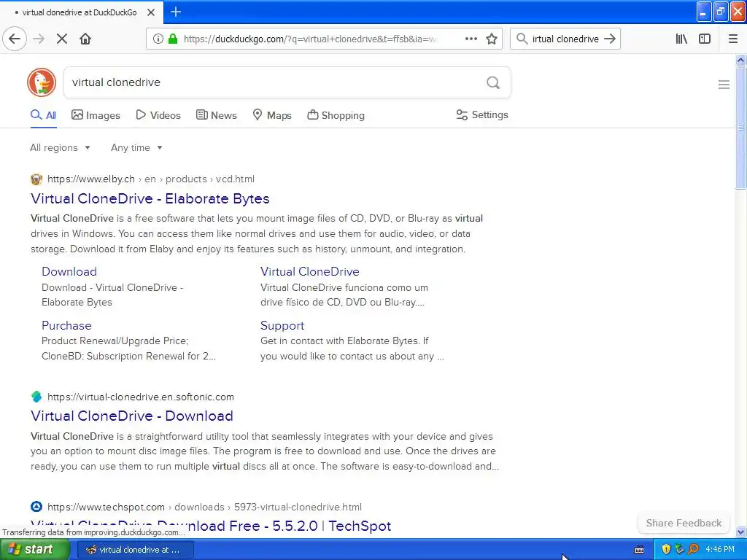Click the vertical scrollbar thumb
747x560 pixels.
click(x=740, y=127)
